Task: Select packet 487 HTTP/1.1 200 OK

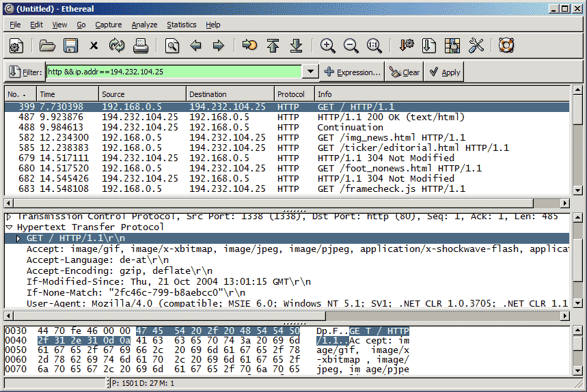Action: [x=287, y=117]
